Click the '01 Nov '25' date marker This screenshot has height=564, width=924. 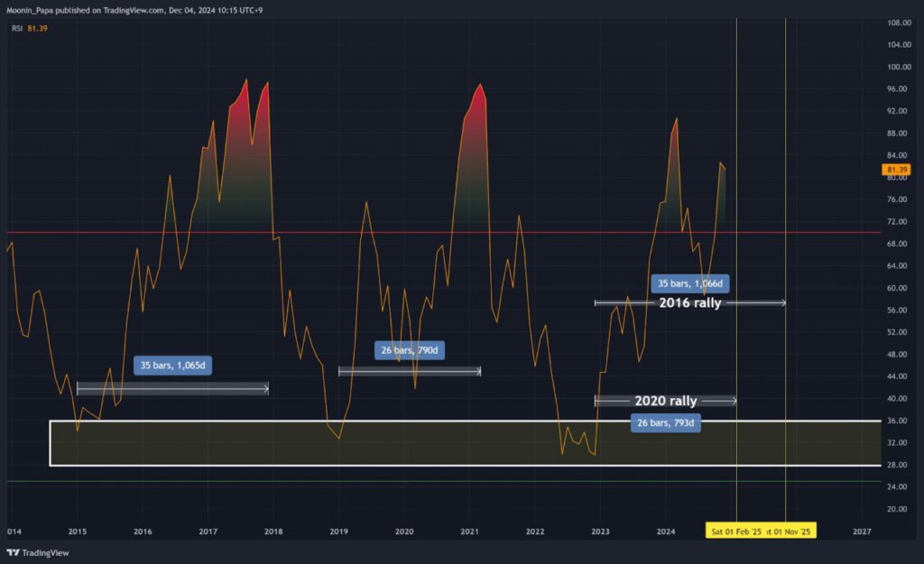coord(792,532)
